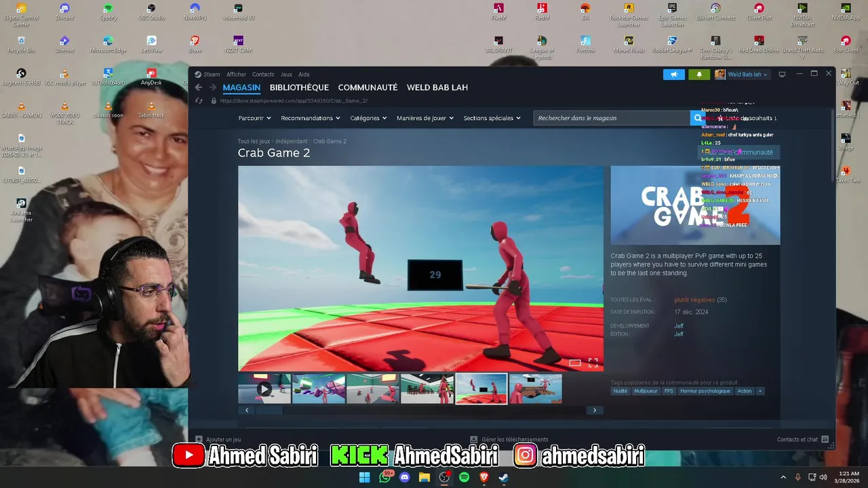Switch to the BIBLIOTHÈQUE tab
The image size is (868, 488).
[x=299, y=87]
